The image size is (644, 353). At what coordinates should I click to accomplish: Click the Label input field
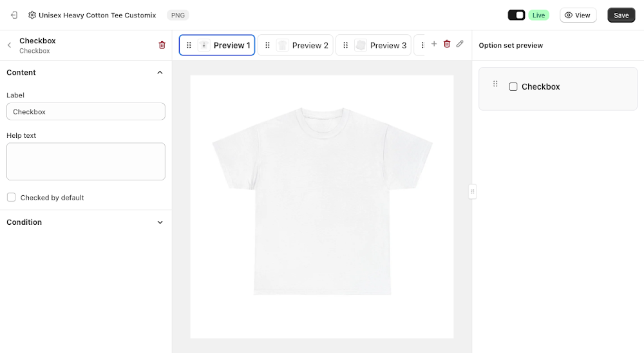(x=86, y=111)
